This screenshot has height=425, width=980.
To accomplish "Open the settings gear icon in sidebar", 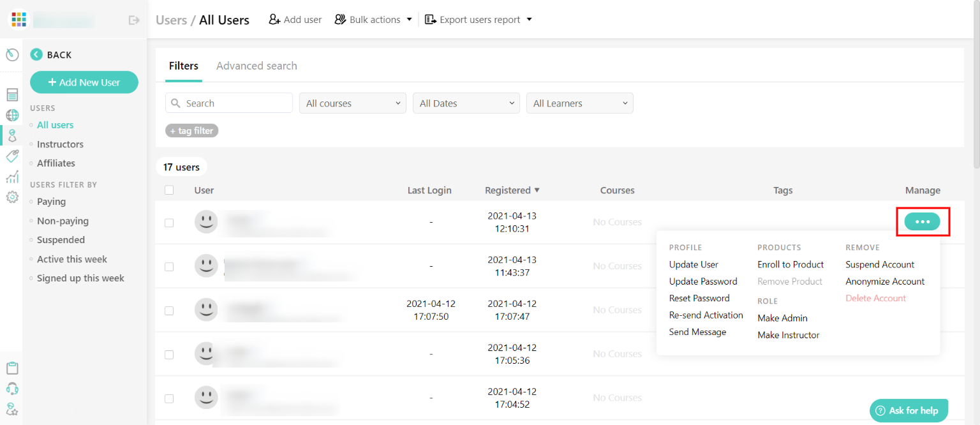I will 11,197.
